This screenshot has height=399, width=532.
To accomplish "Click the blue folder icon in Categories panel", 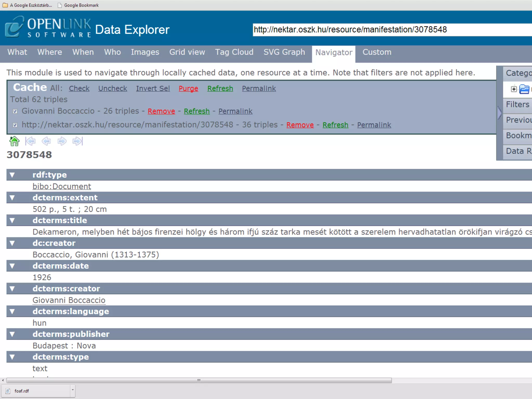I will pos(524,89).
